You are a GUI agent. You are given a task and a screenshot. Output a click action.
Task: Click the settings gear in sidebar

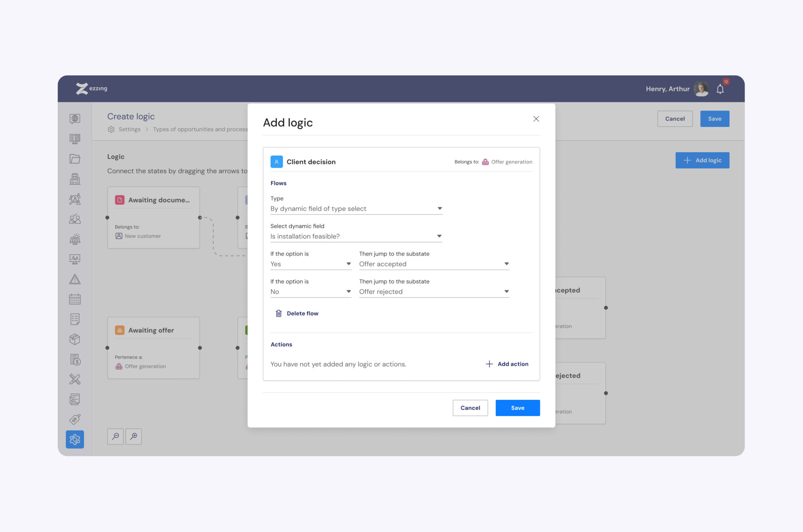click(75, 439)
